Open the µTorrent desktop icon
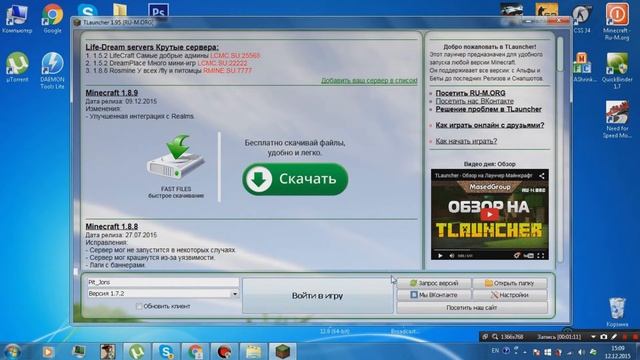This screenshot has width=640, height=360. point(17,67)
